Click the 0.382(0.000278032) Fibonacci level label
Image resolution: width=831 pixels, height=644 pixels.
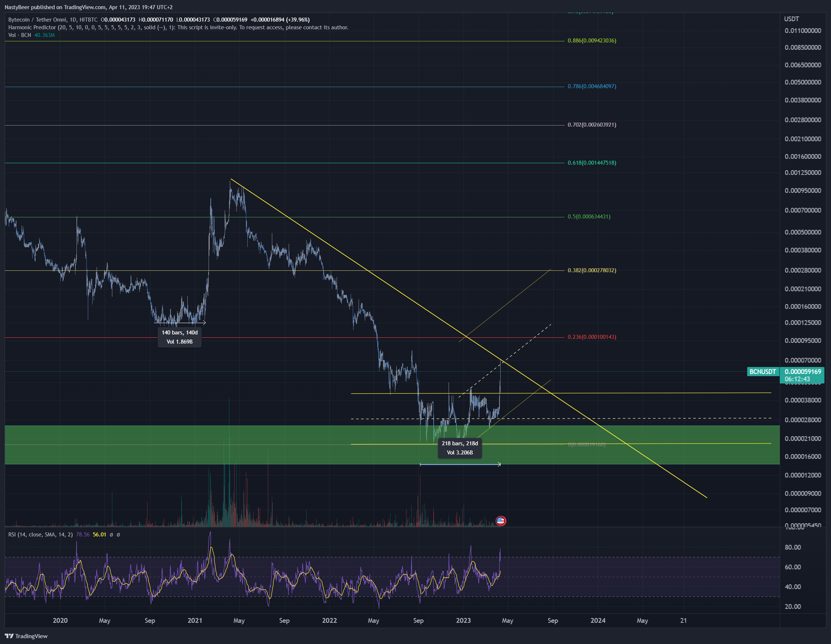pyautogui.click(x=592, y=270)
